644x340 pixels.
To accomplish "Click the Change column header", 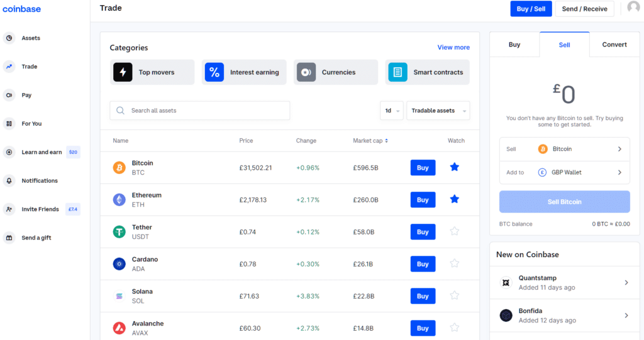I will click(306, 140).
